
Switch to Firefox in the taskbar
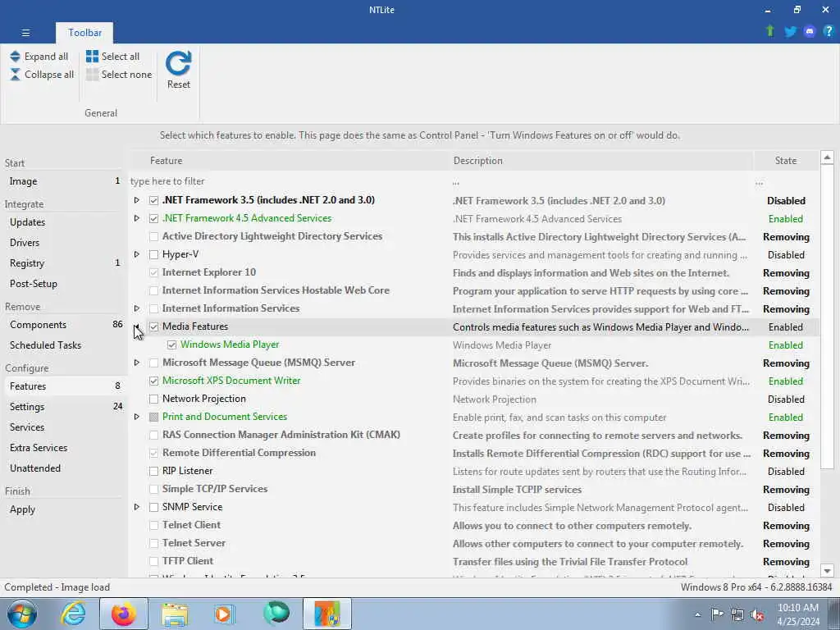[124, 614]
